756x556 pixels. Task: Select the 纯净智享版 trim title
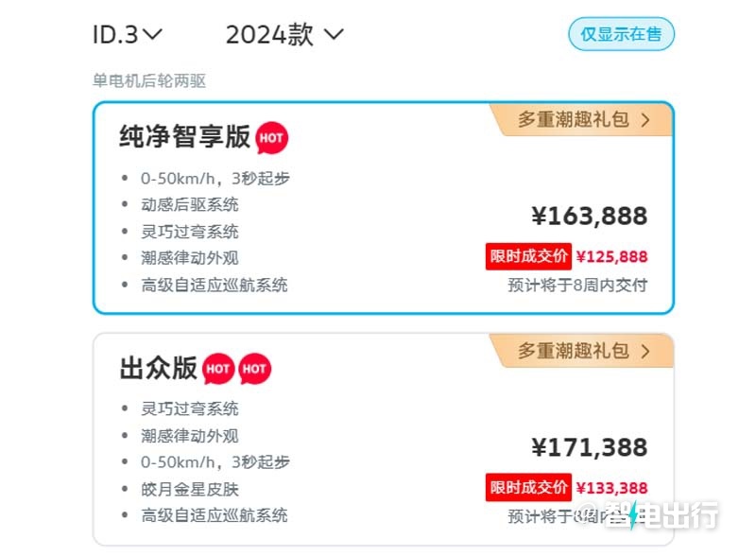click(x=184, y=136)
